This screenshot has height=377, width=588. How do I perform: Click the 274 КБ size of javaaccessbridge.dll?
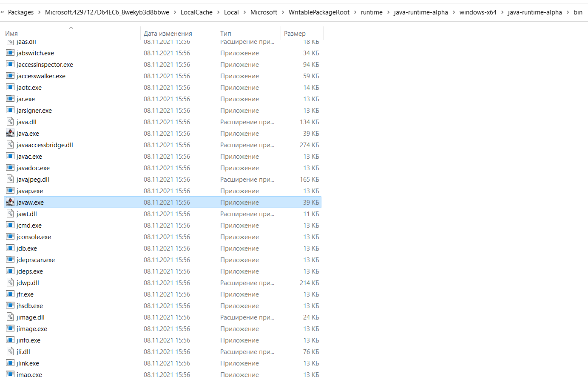[310, 145]
